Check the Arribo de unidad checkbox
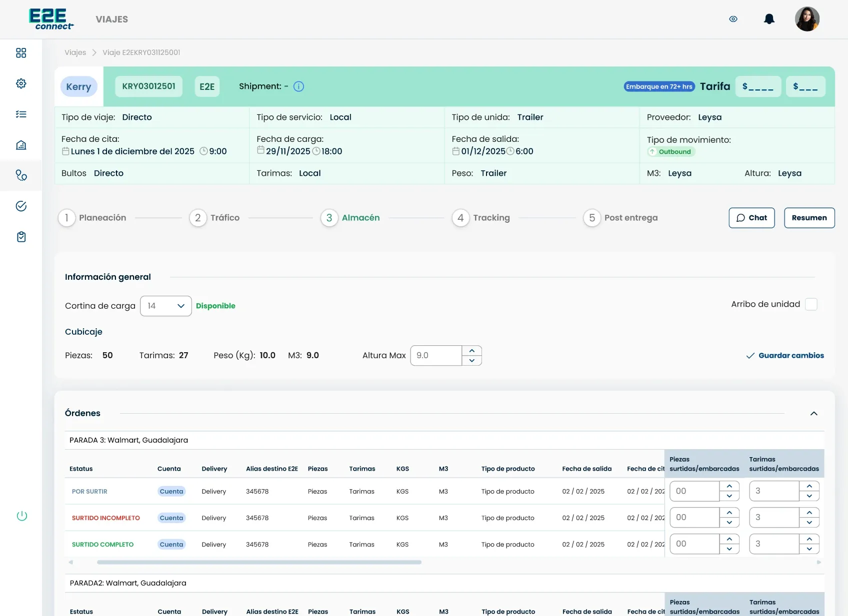 coord(811,304)
